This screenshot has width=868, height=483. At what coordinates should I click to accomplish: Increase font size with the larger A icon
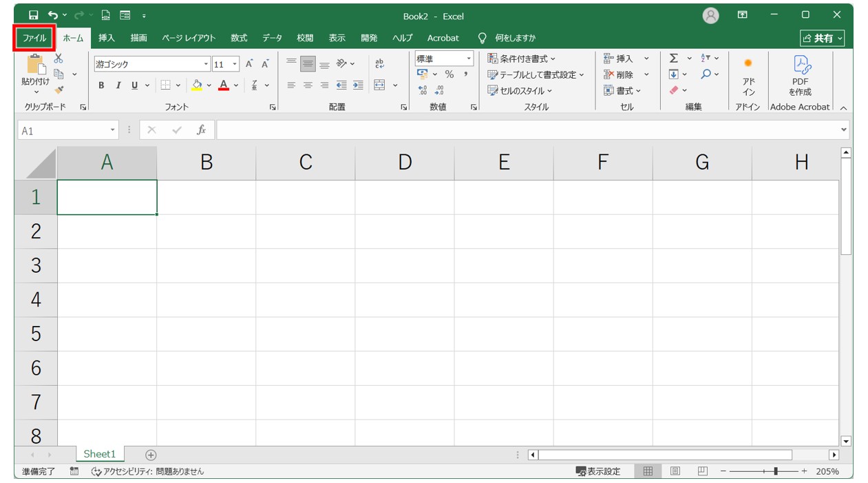tap(249, 64)
